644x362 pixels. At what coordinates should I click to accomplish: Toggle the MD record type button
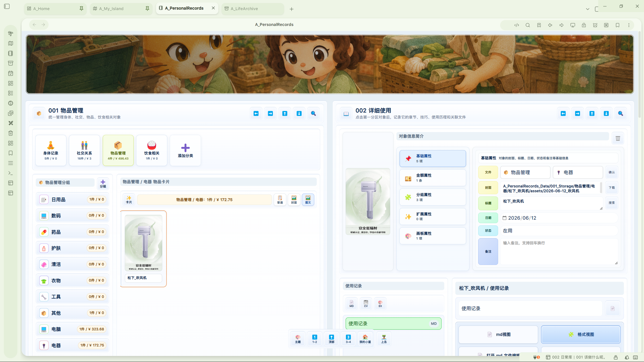[351, 304]
